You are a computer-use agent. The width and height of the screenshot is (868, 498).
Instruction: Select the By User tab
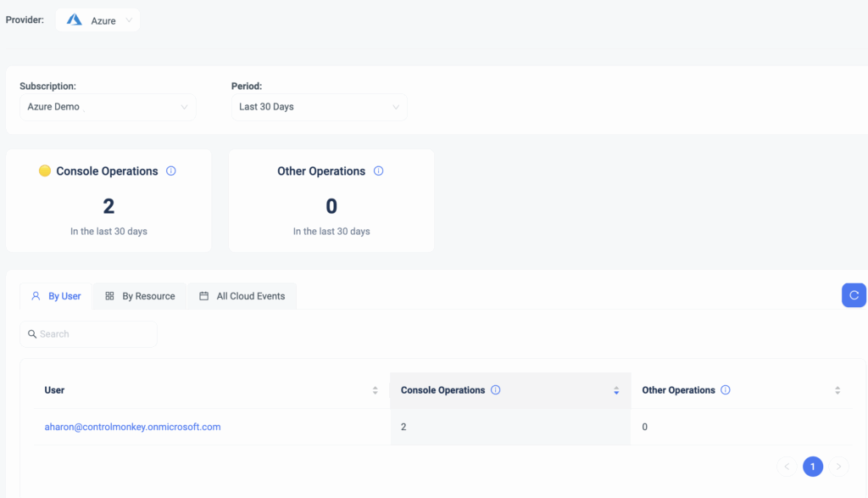pyautogui.click(x=56, y=296)
